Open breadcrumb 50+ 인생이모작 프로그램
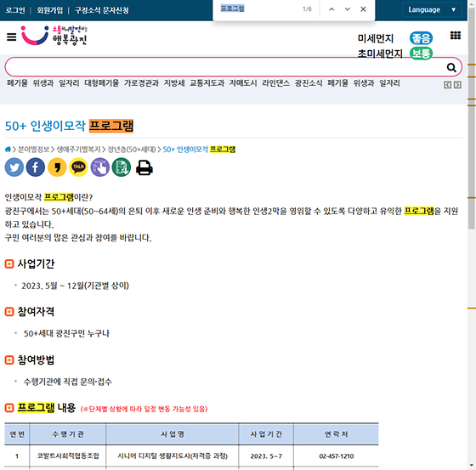The height and width of the screenshot is (470, 476). (199, 150)
